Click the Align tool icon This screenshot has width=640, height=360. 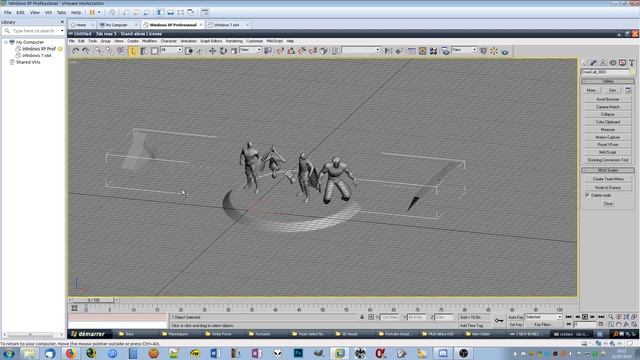pos(399,51)
